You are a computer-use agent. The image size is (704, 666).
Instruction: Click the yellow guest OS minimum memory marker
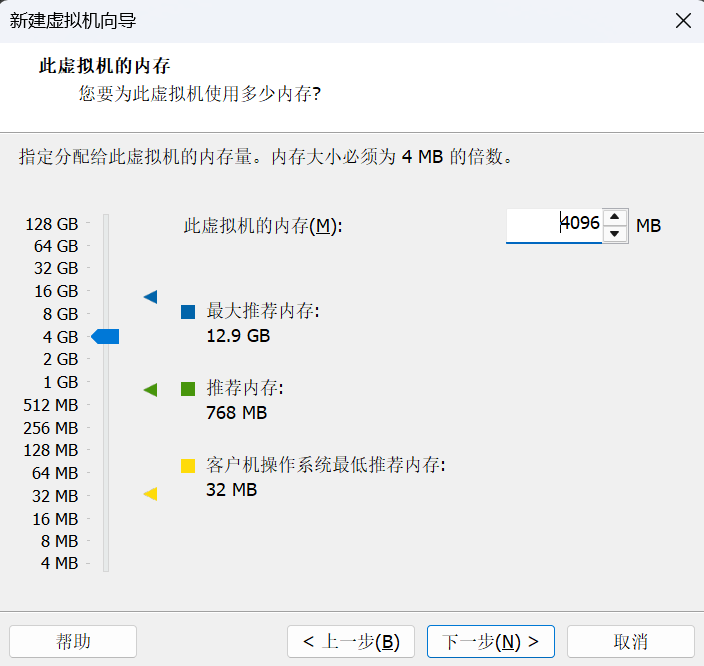tap(150, 494)
